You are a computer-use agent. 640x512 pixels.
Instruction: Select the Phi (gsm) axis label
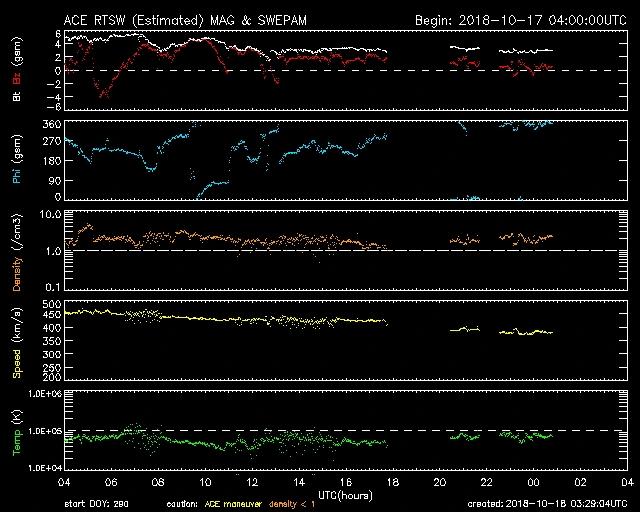tap(17, 160)
